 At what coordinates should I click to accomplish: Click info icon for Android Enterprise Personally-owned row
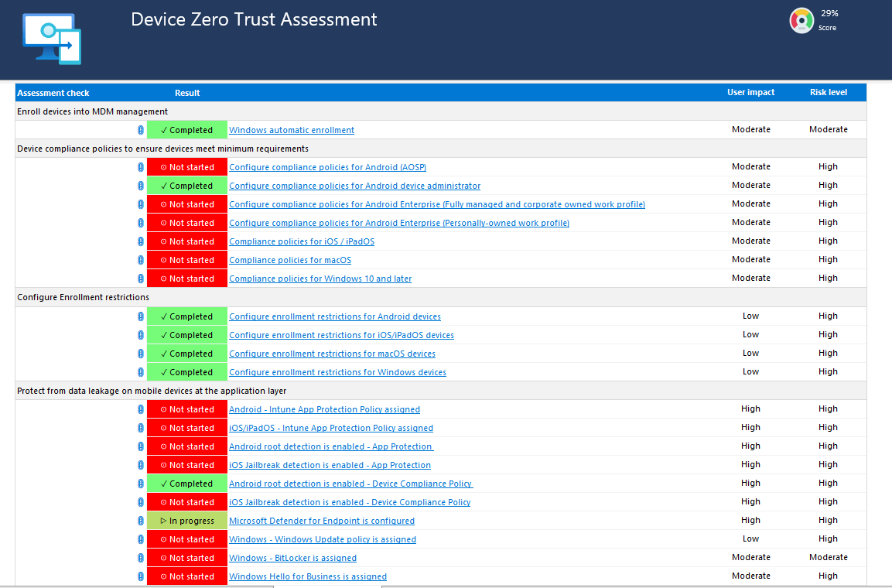(x=141, y=223)
